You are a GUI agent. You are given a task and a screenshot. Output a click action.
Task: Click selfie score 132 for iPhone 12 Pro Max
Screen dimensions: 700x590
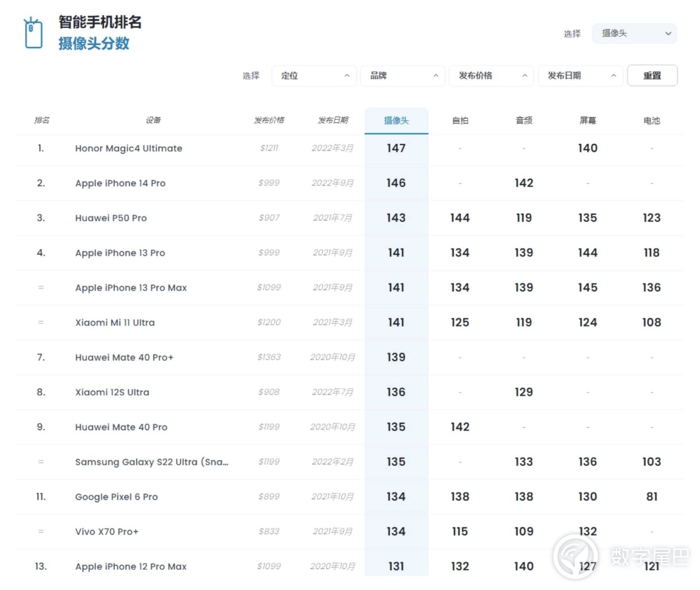coord(460,566)
